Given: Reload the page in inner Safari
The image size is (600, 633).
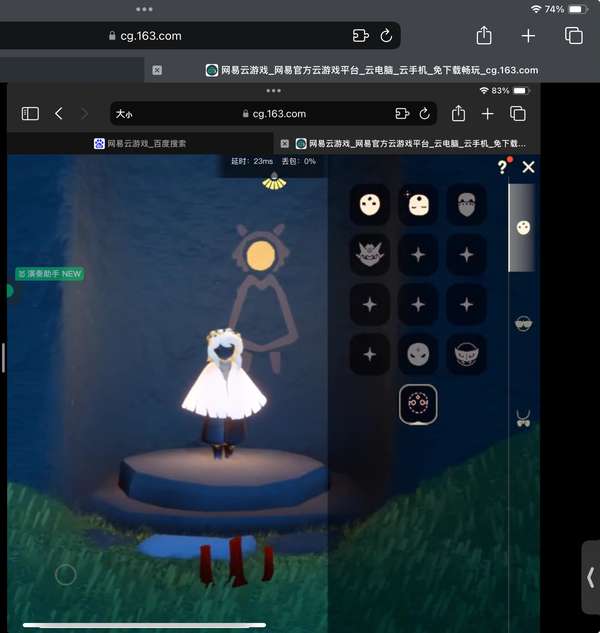Looking at the screenshot, I should pos(424,114).
